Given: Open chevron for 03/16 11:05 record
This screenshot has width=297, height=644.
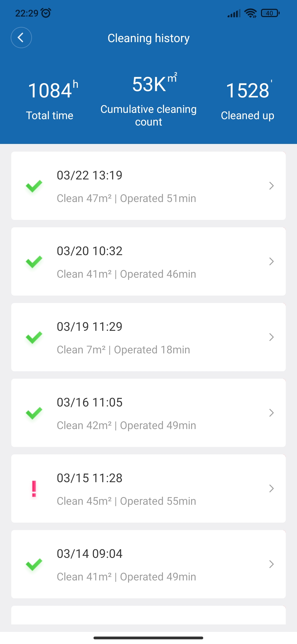Looking at the screenshot, I should (x=271, y=413).
